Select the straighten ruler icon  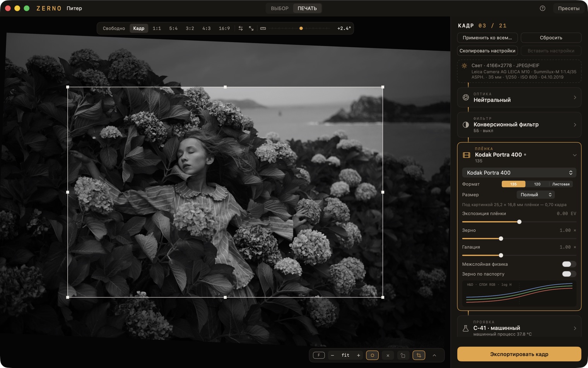[x=263, y=28]
